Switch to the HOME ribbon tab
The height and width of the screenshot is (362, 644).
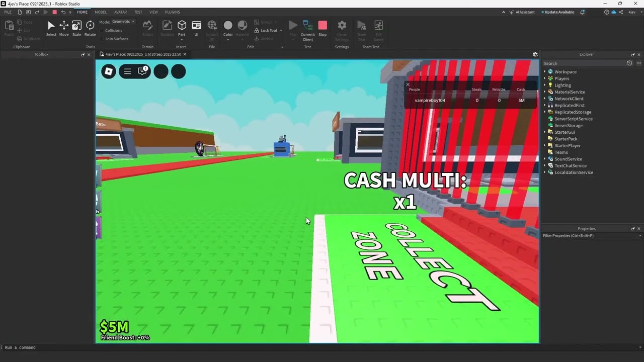(82, 12)
